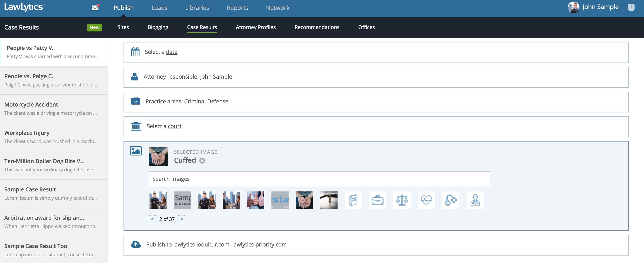The image size is (644, 263).
Task: Click the practice areas briefcase icon
Action: (136, 101)
